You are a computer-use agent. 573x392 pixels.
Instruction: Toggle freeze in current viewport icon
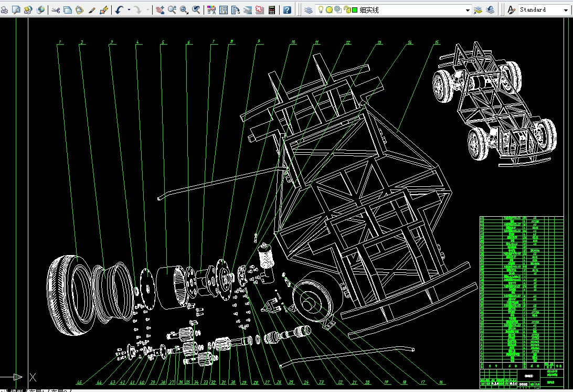point(338,10)
